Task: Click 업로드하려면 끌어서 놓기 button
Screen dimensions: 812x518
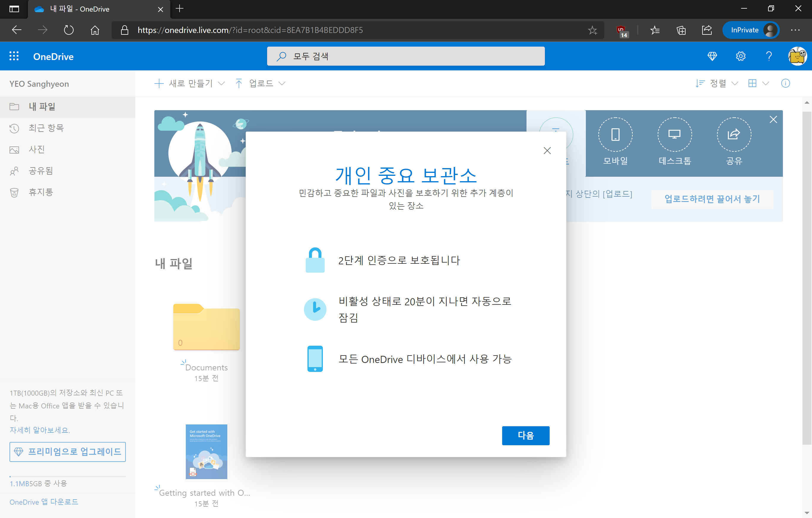Action: 712,199
